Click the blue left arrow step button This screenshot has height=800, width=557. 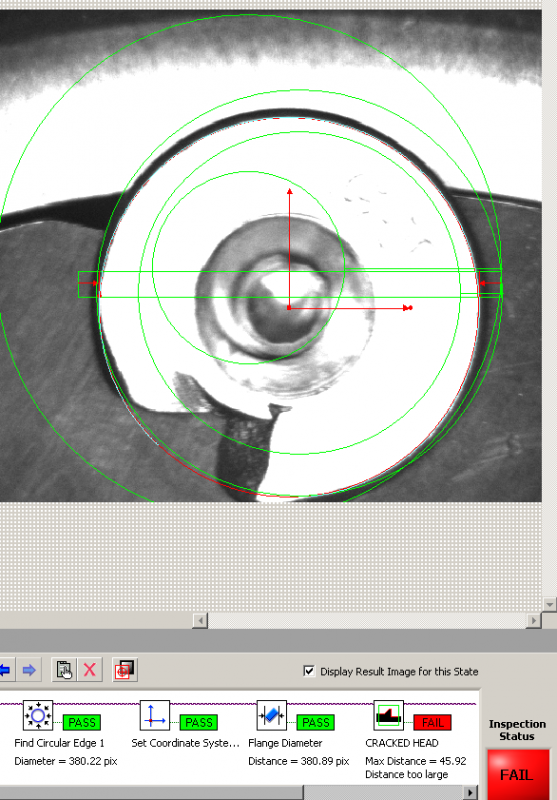click(x=5, y=669)
